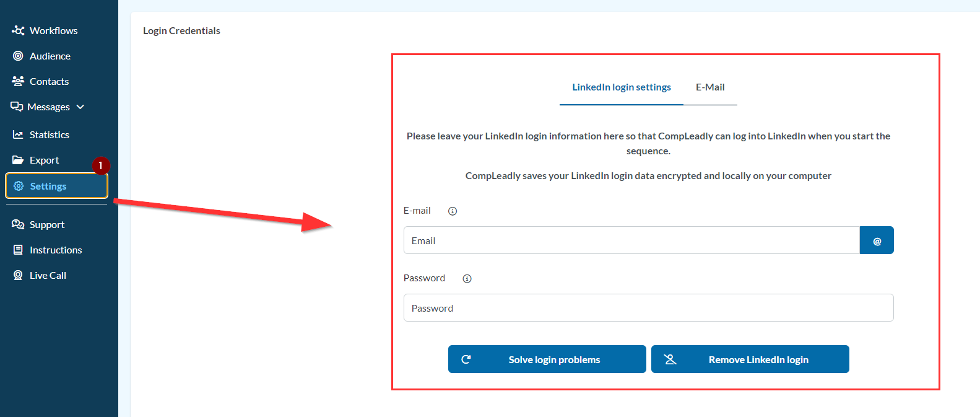Select the LinkedIn login settings tab
Image resolution: width=980 pixels, height=417 pixels.
(621, 87)
